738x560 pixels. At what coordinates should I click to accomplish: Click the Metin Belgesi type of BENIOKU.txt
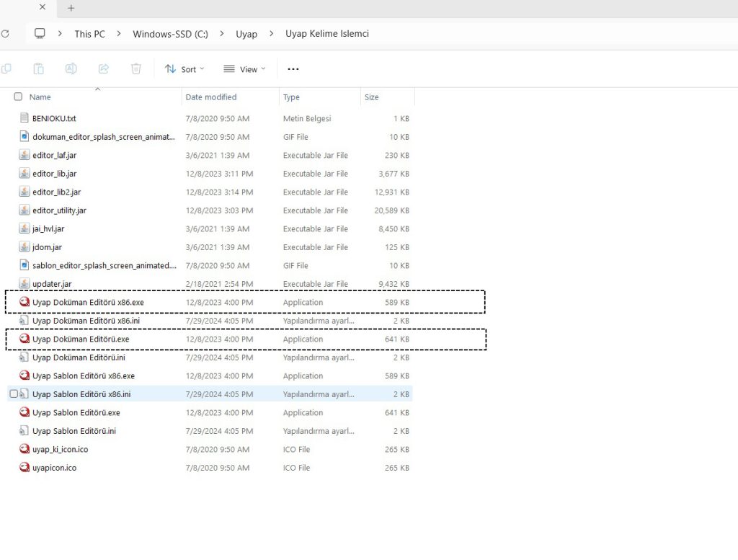coord(307,118)
